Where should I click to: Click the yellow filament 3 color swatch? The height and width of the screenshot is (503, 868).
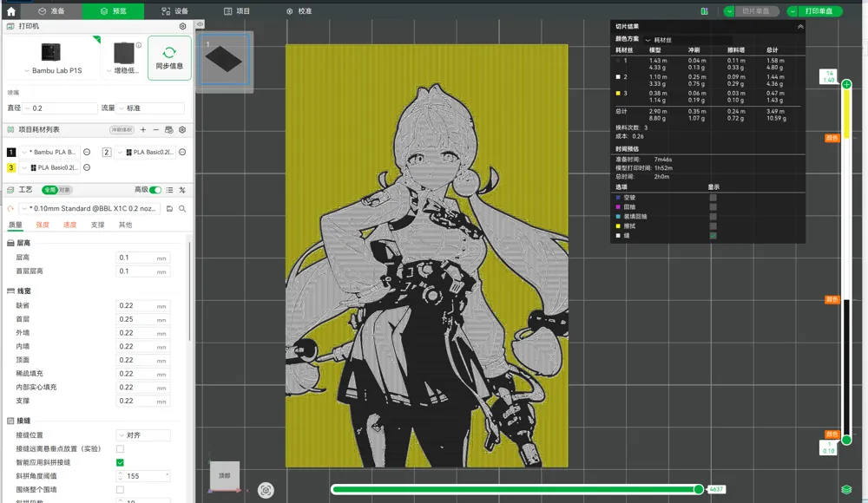tap(11, 167)
